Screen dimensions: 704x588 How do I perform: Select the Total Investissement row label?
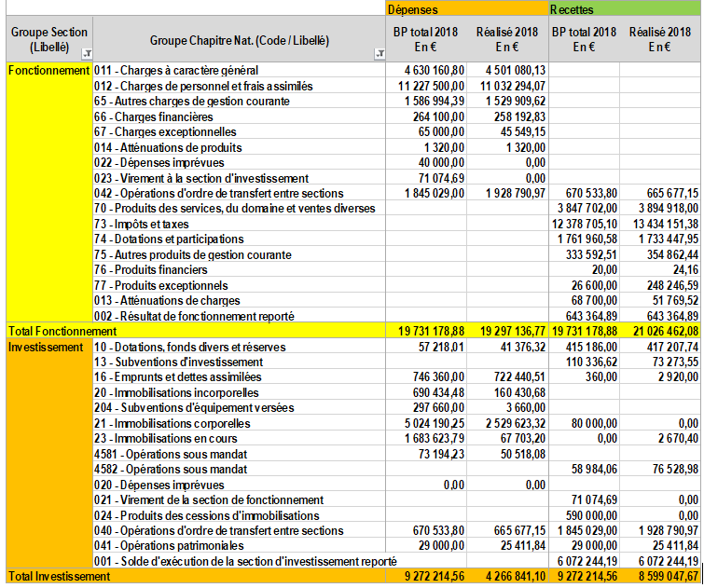(60, 576)
